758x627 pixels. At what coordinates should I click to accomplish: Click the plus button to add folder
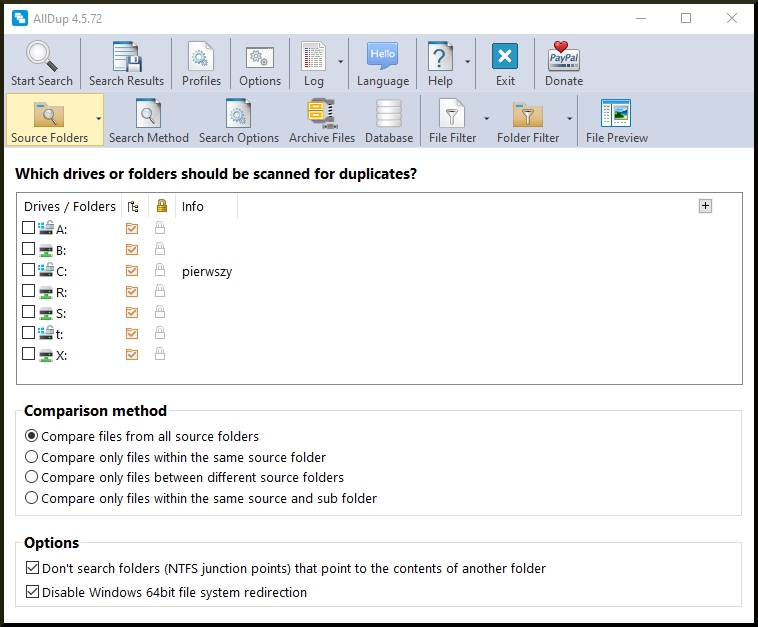point(705,206)
